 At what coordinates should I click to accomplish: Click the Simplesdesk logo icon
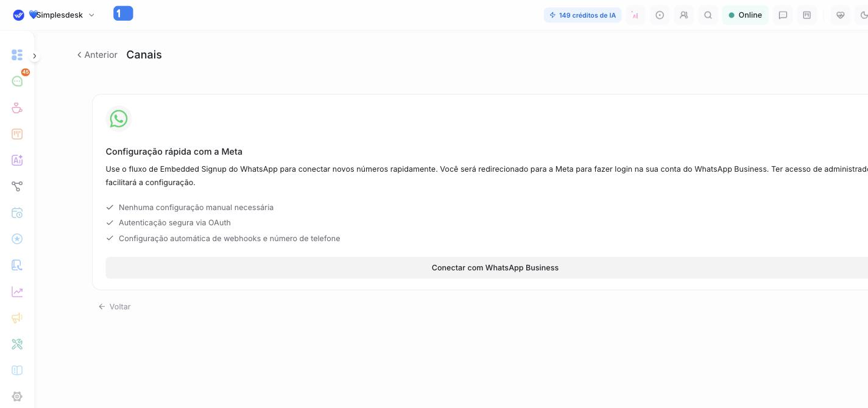coord(19,15)
